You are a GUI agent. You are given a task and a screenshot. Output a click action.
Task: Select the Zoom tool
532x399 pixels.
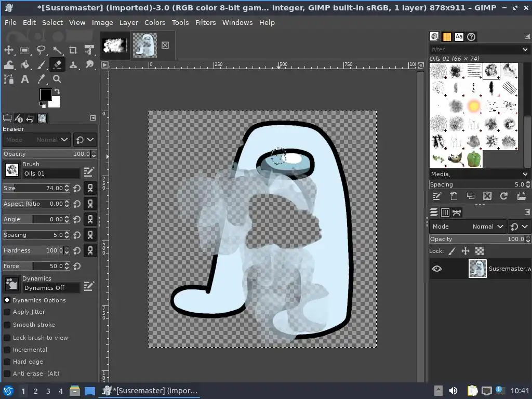coord(57,79)
